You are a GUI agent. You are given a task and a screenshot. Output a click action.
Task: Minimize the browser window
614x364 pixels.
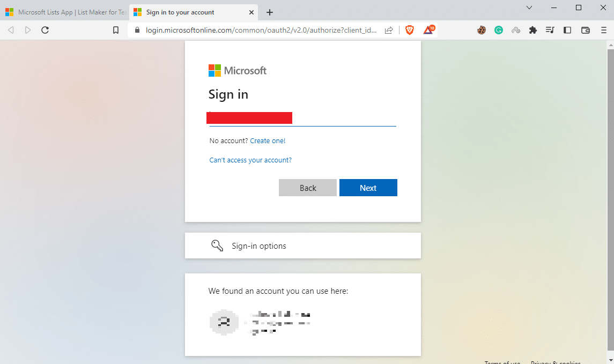[554, 8]
